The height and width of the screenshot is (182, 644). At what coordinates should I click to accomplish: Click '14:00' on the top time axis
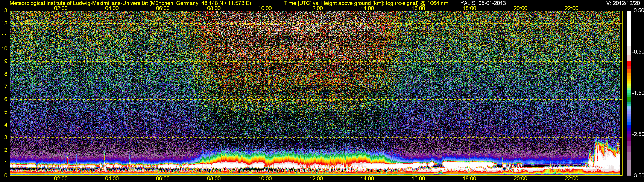367,8
